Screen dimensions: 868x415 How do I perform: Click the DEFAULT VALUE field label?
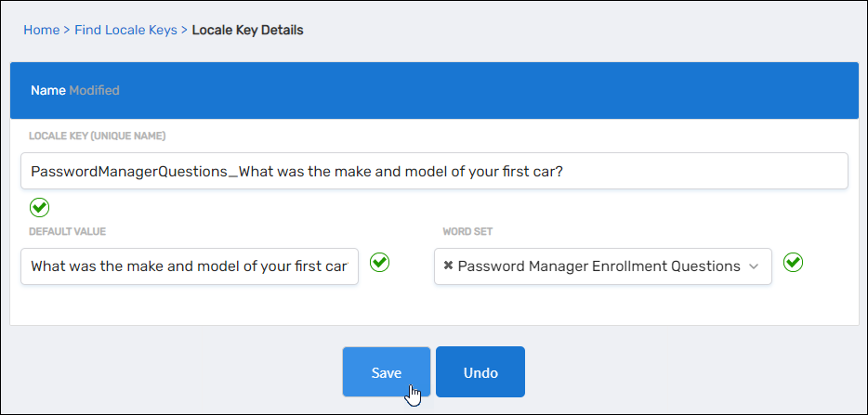(x=67, y=231)
